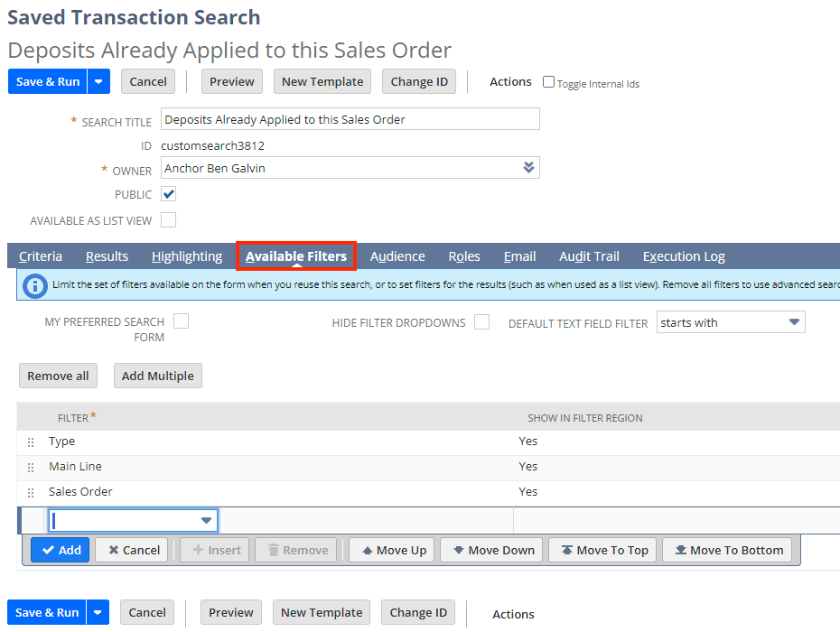Grab the drag handle for Type row
The width and height of the screenshot is (840, 632).
31,441
